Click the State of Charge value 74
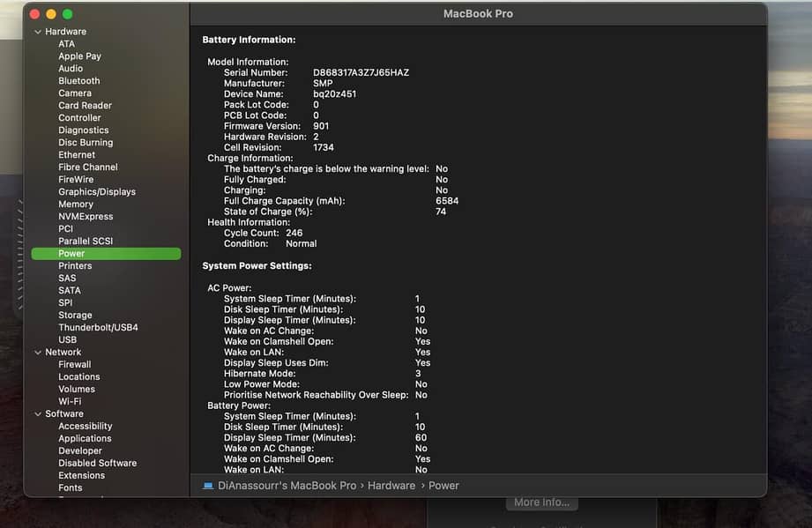Screen dimensions: 812x528 [x=441, y=212]
